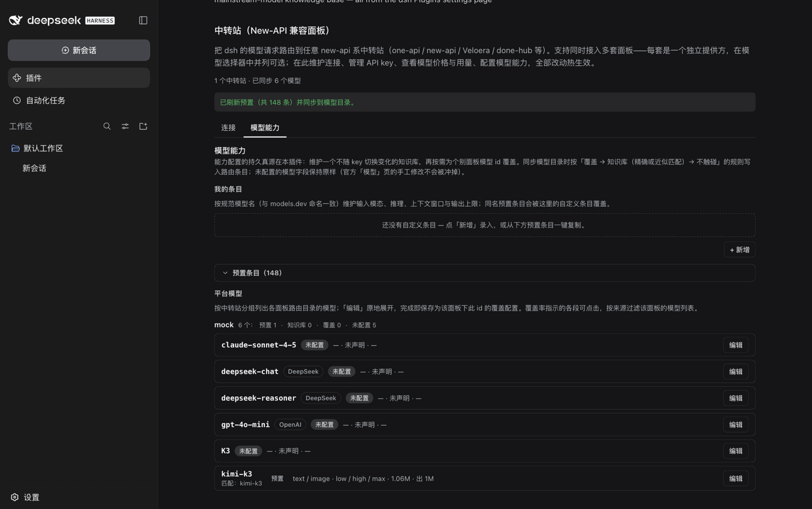Expand 预置条目 (148) section
Screen dimensions: 812x509
[484, 273]
